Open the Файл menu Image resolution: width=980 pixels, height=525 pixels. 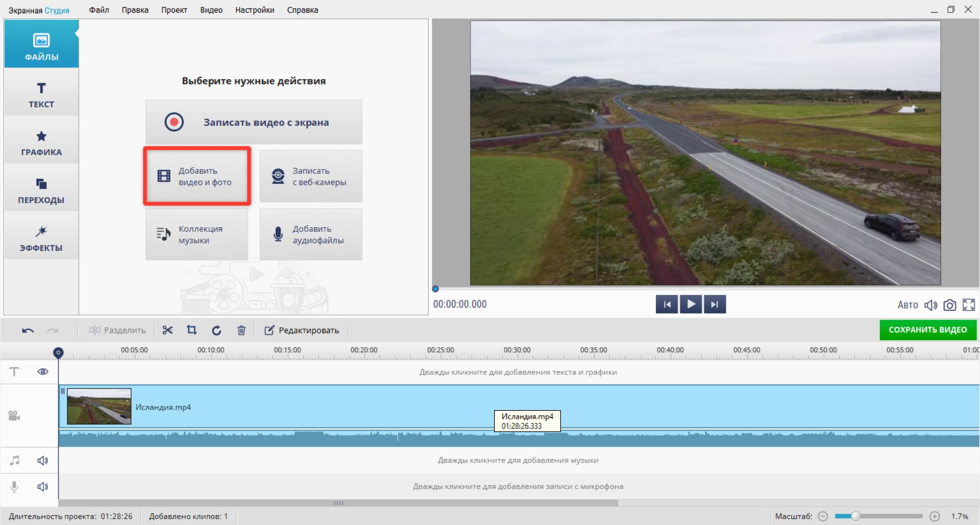99,10
